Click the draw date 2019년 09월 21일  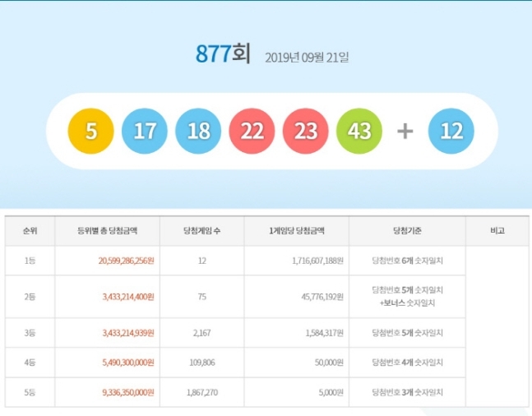tap(308, 58)
